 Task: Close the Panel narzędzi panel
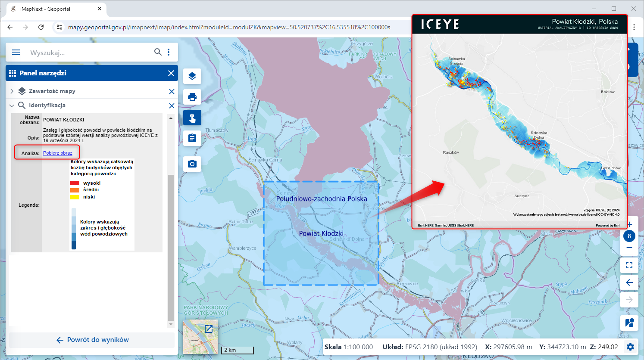pos(171,73)
